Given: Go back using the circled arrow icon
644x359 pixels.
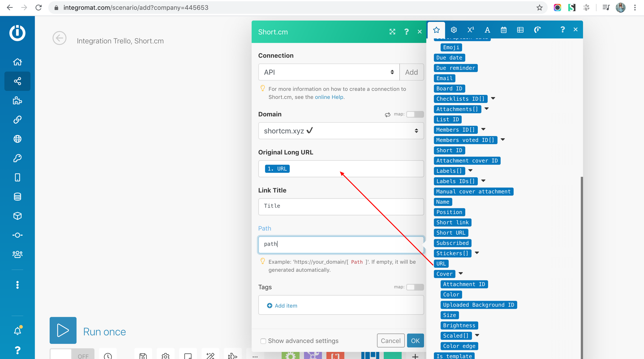Looking at the screenshot, I should click(x=60, y=38).
